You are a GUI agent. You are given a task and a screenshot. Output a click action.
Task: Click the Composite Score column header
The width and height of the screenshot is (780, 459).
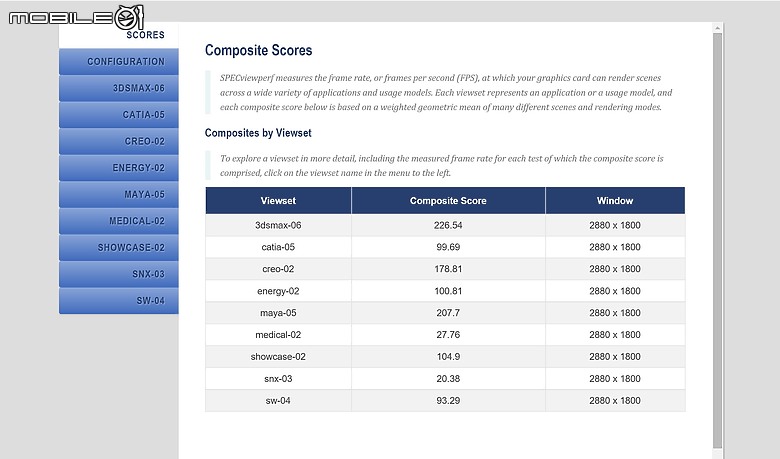(448, 201)
